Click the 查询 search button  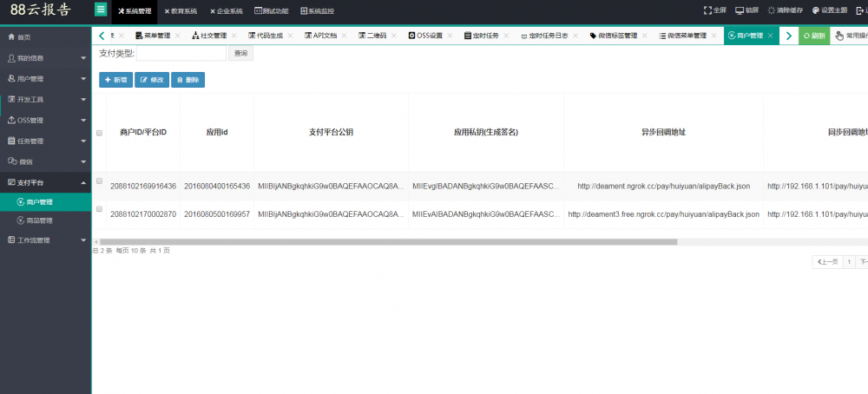240,53
